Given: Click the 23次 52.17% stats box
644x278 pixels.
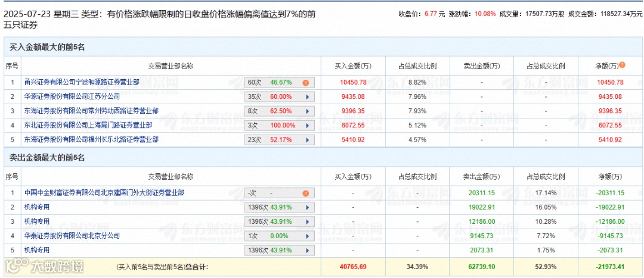Looking at the screenshot, I should pos(280,140).
